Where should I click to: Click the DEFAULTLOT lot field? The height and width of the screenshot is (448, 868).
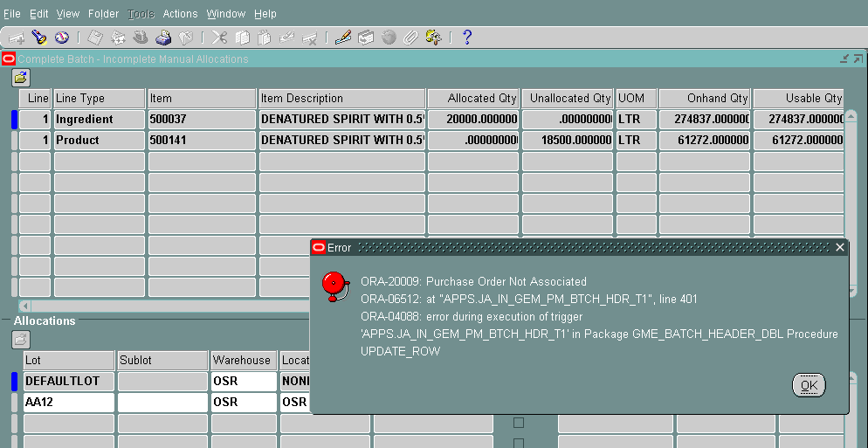69,382
